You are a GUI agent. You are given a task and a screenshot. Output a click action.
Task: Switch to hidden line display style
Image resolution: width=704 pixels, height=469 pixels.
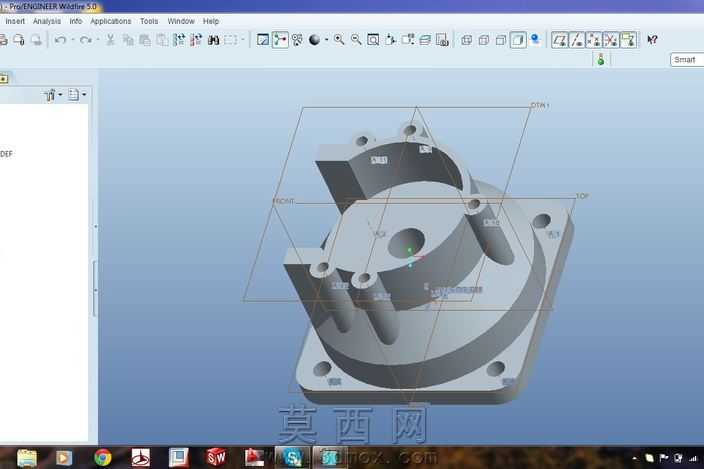484,40
